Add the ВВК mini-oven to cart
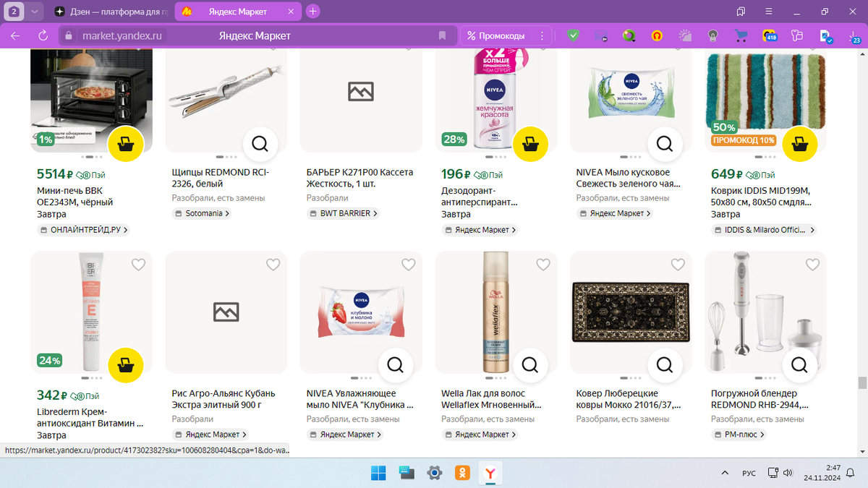Image resolution: width=868 pixels, height=488 pixels. 126,143
